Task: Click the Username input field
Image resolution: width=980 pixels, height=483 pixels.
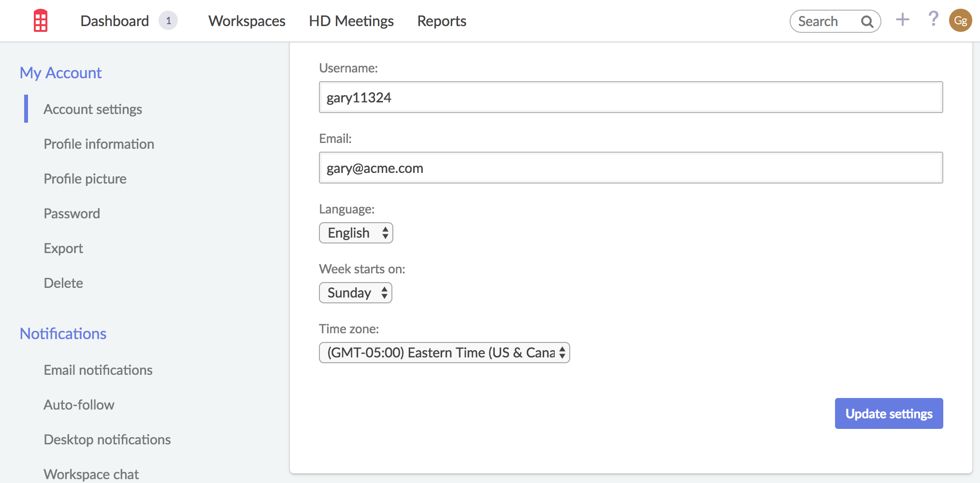Action: pyautogui.click(x=631, y=97)
